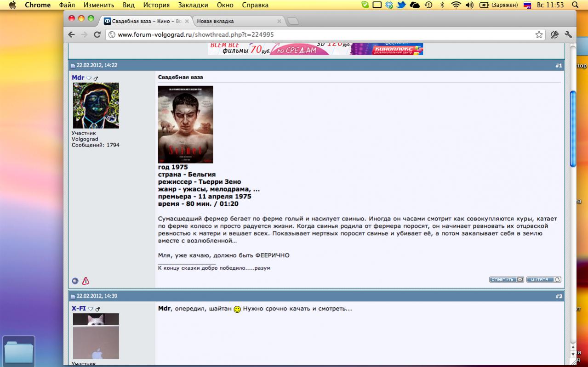
Task: Click the ЦИТАТА quote button
Action: (544, 279)
